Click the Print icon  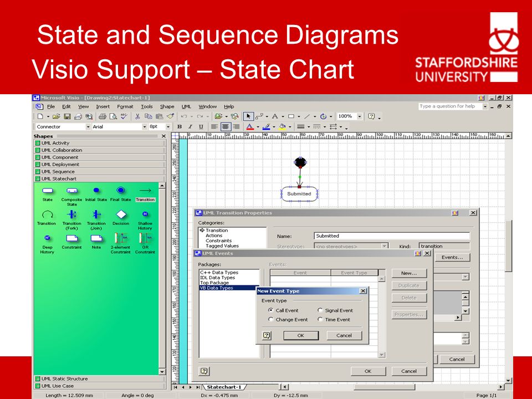102,116
